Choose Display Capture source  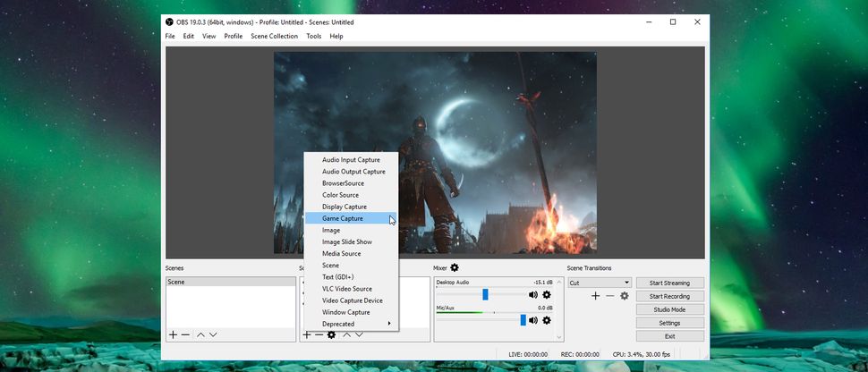coord(352,207)
